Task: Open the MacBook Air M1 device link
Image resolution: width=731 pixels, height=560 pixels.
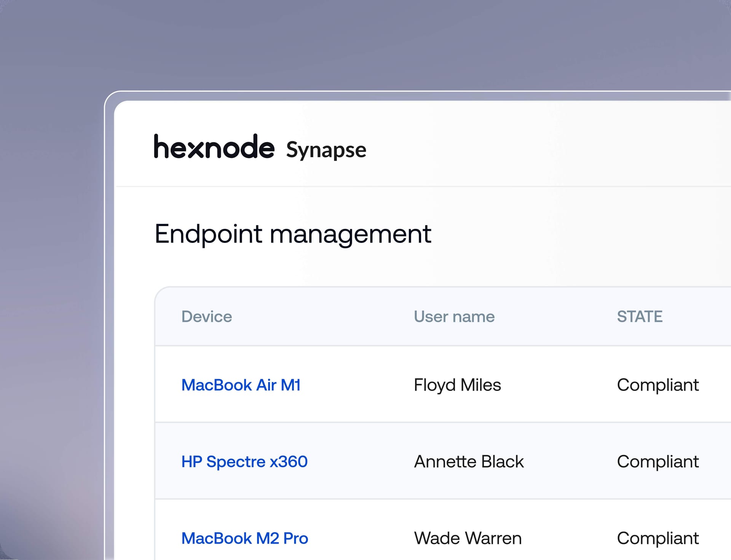Action: (241, 385)
